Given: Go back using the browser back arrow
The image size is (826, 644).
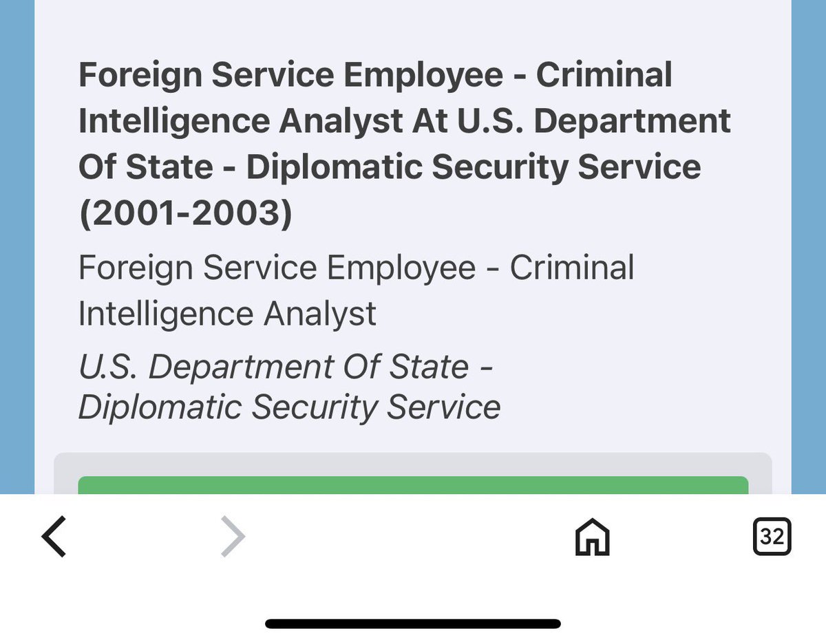Looking at the screenshot, I should (x=54, y=536).
